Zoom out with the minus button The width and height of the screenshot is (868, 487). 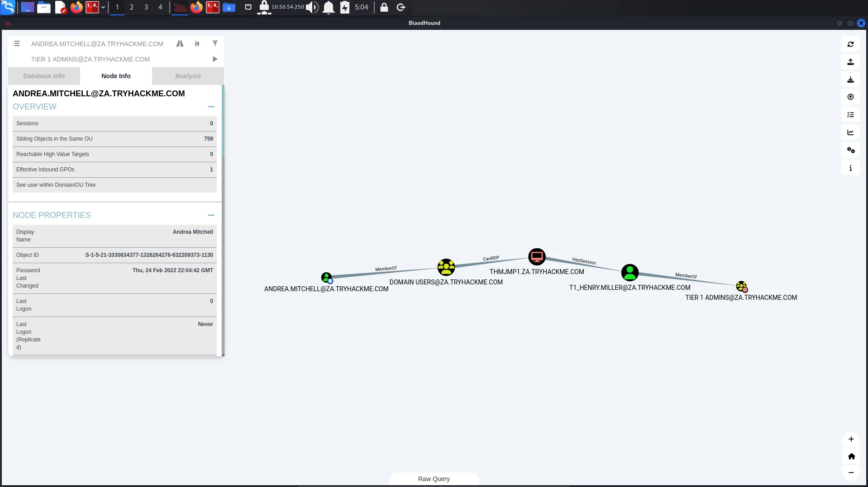[851, 473]
